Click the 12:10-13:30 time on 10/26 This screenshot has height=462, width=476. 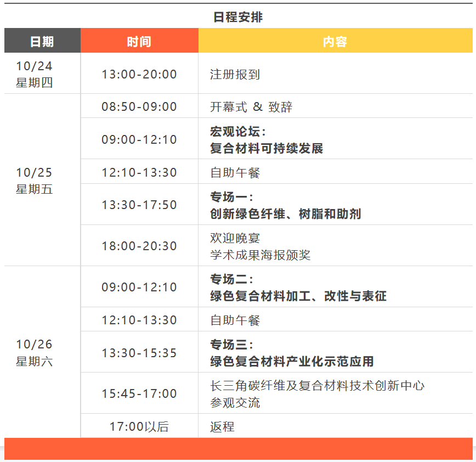click(139, 320)
